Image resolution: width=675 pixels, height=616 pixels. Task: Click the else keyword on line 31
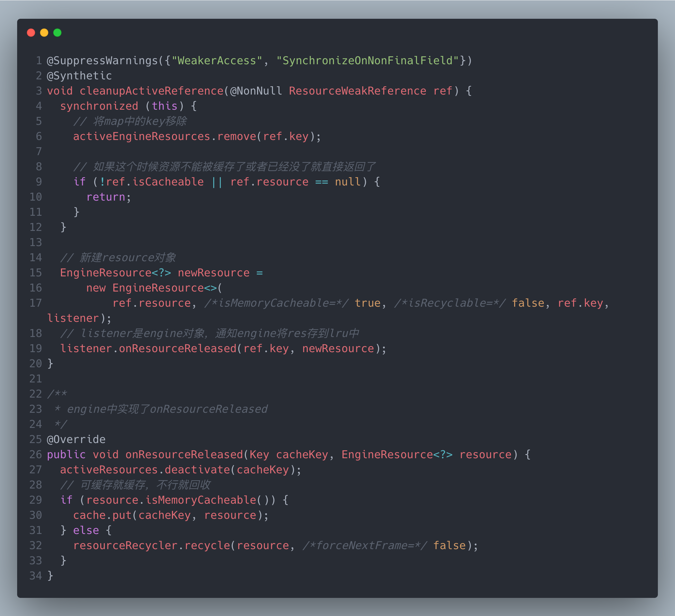pos(86,530)
